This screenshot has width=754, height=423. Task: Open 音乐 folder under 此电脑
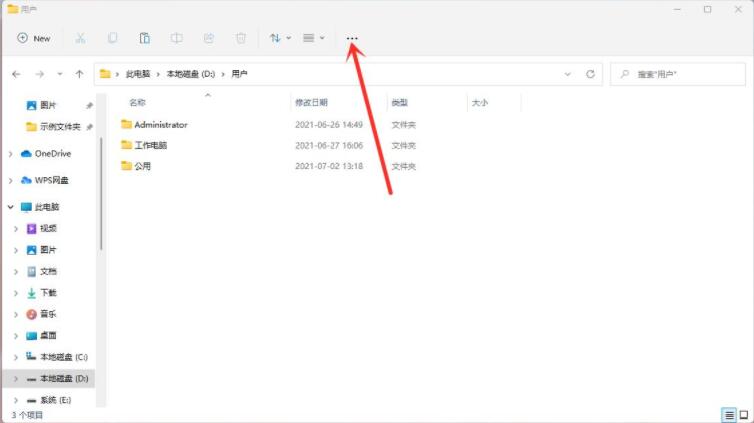coord(48,314)
